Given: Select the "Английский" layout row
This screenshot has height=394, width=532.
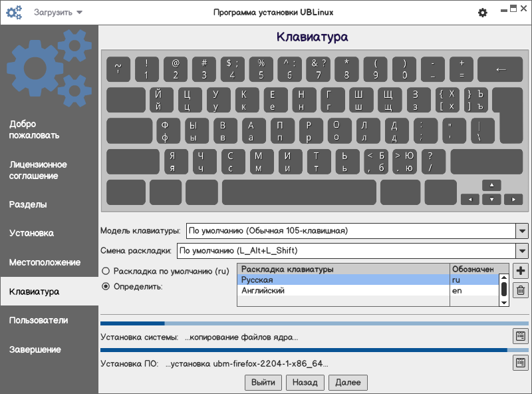Looking at the screenshot, I should click(x=343, y=291).
